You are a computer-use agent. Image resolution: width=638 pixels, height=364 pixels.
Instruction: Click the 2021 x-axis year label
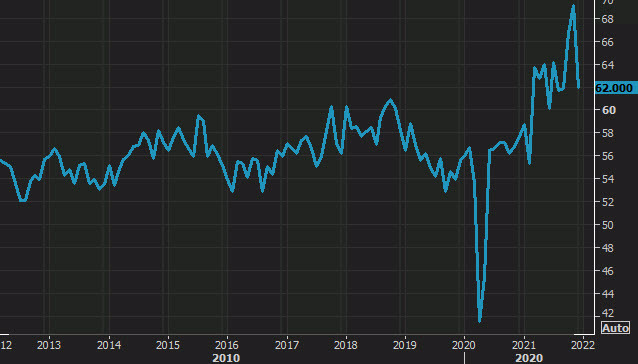(x=524, y=345)
